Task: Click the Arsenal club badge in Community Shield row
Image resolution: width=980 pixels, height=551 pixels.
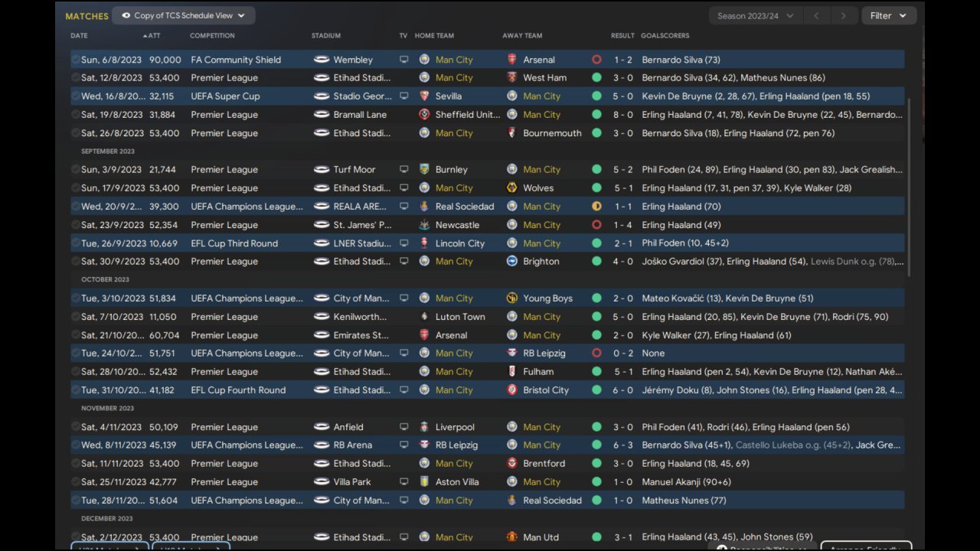Action: [x=512, y=60]
